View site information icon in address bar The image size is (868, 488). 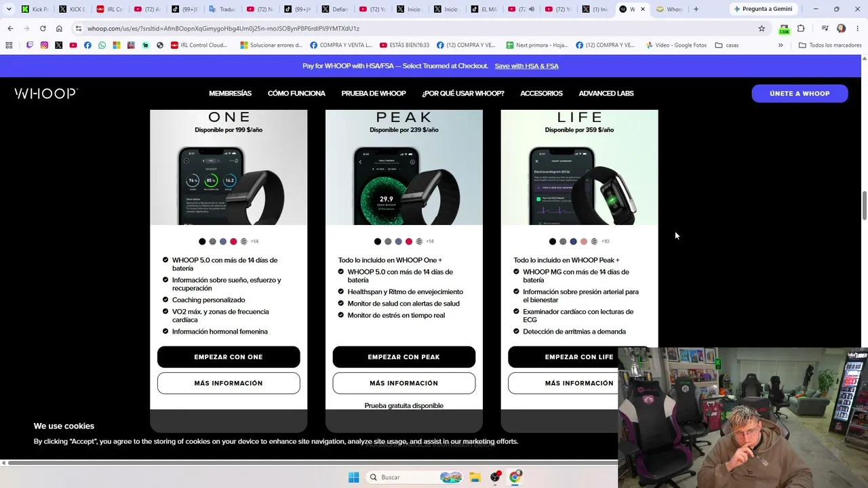tap(79, 28)
